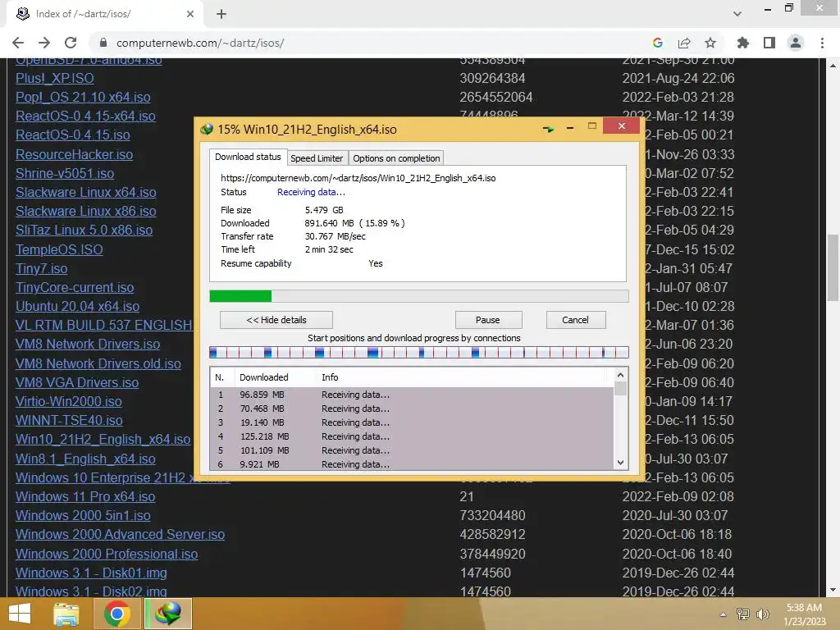The image size is (840, 630).
Task: Click the connections progress segment bar
Action: click(x=419, y=352)
